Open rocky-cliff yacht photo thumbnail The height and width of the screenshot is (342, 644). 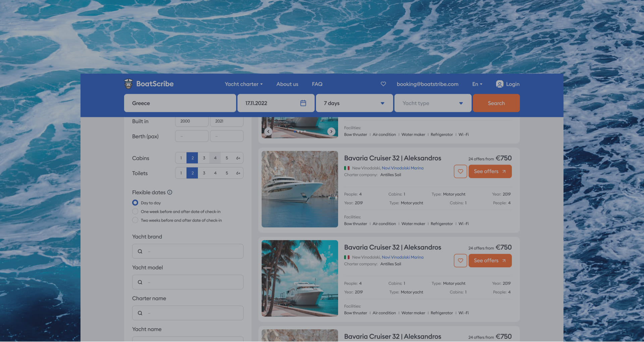pos(300,189)
